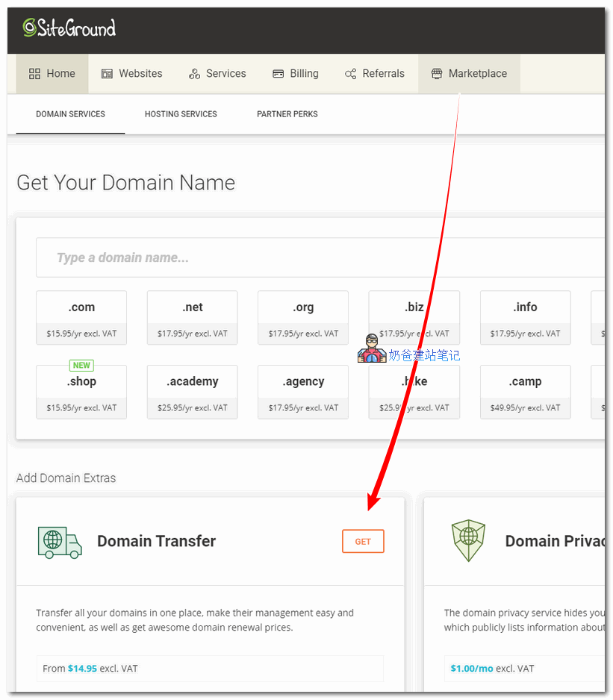Choose the .net domain tile

(192, 317)
